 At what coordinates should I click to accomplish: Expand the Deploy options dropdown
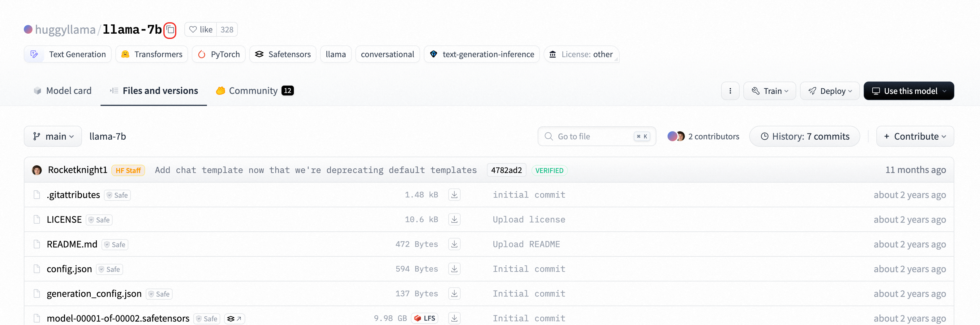(x=830, y=91)
